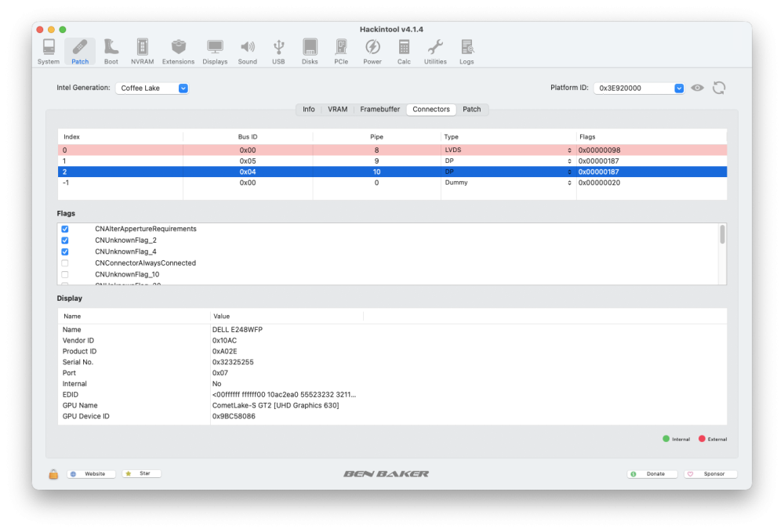Uncheck CNAlterAppertureRequirements flag
This screenshot has height=532, width=784.
pyautogui.click(x=65, y=229)
